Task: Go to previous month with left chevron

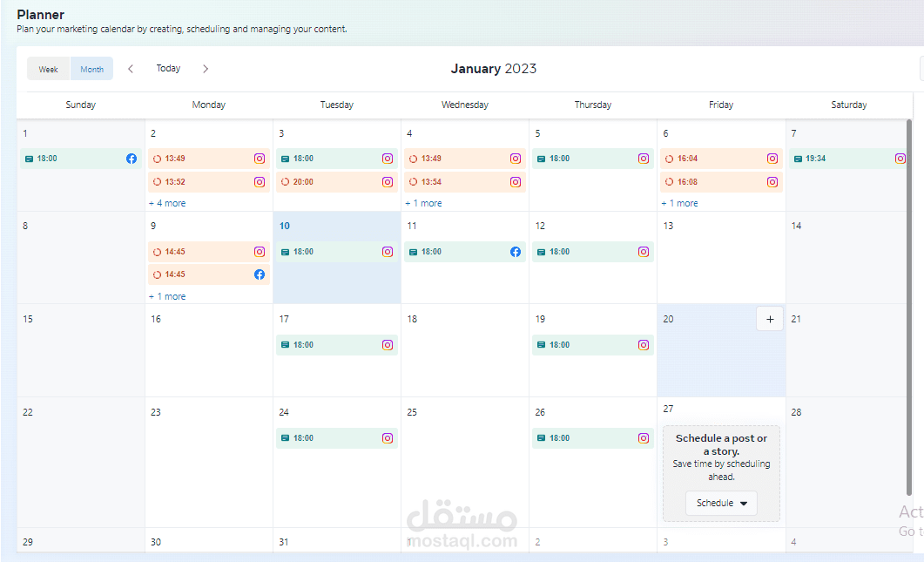Action: point(131,69)
